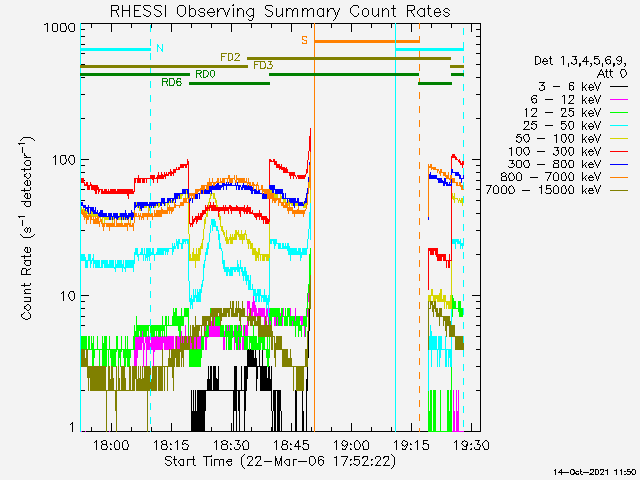The height and width of the screenshot is (480, 640).
Task: Select the '100 - 300 keV' legend label
Action: (x=554, y=151)
